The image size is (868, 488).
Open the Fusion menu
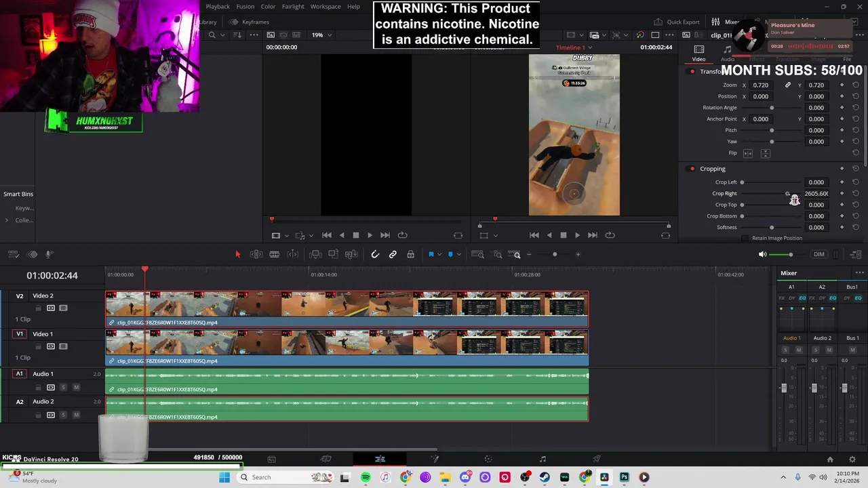click(x=245, y=7)
